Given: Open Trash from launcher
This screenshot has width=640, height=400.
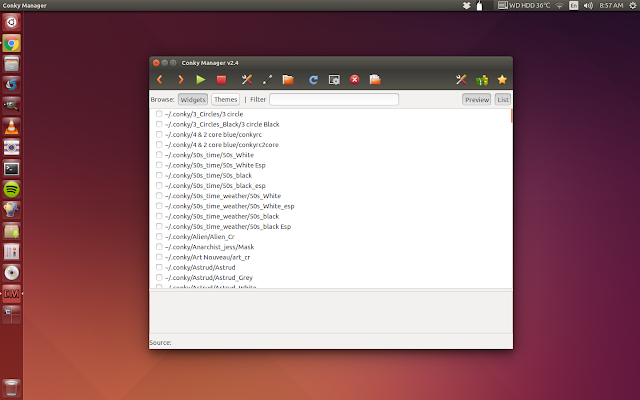Looking at the screenshot, I should pyautogui.click(x=11, y=388).
